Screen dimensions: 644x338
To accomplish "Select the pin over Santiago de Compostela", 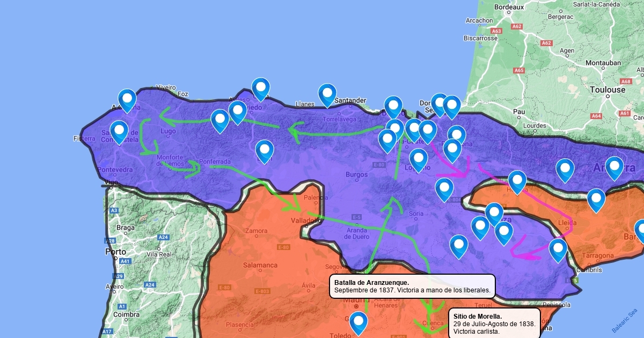I will tap(119, 131).
